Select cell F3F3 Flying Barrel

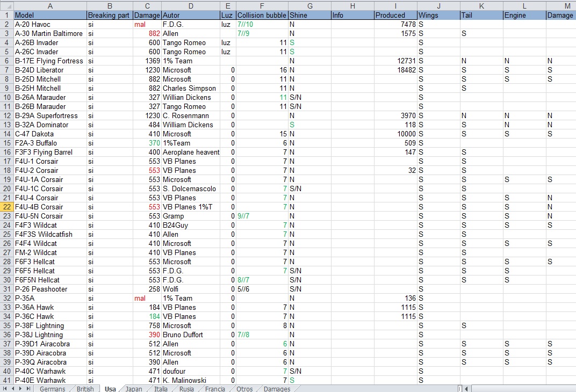pyautogui.click(x=51, y=153)
